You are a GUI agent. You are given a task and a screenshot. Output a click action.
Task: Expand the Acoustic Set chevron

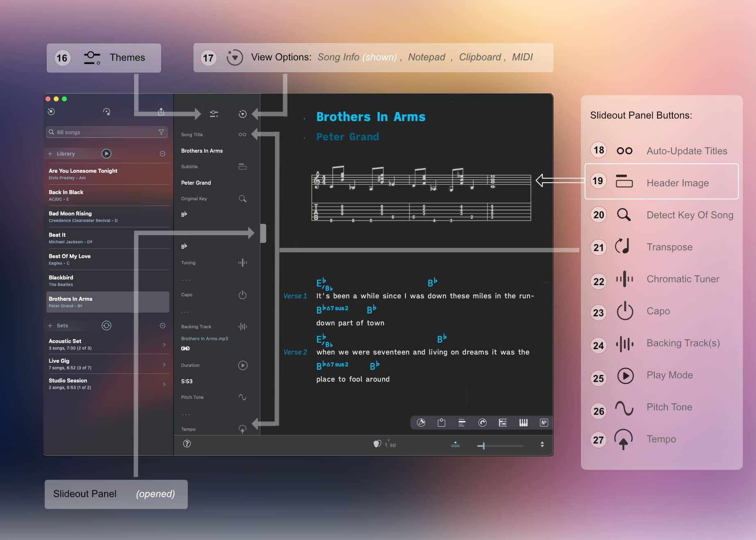tap(164, 345)
